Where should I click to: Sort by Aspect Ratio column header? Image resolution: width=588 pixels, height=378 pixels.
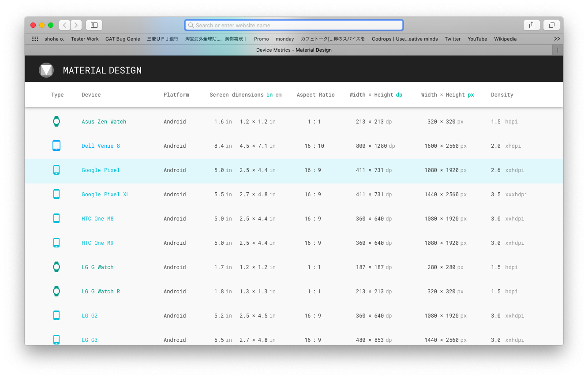point(316,95)
